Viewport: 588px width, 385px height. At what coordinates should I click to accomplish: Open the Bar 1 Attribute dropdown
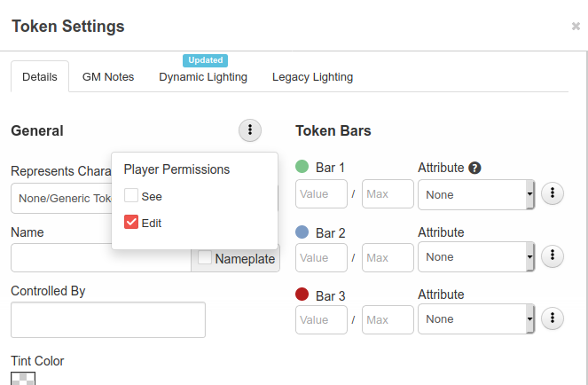[476, 195]
